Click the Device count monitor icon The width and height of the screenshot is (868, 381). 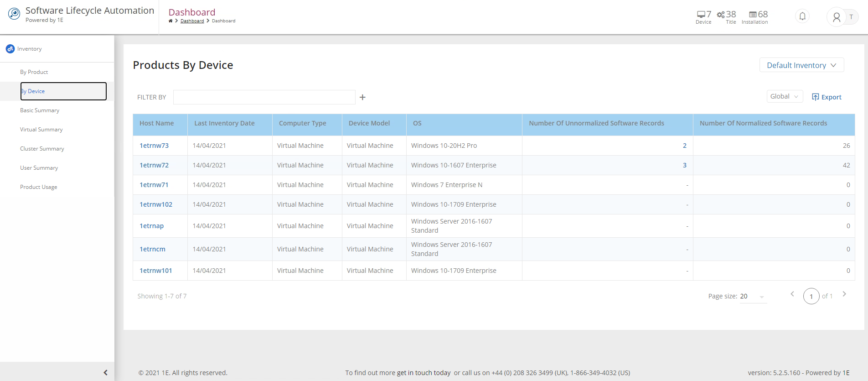701,15
